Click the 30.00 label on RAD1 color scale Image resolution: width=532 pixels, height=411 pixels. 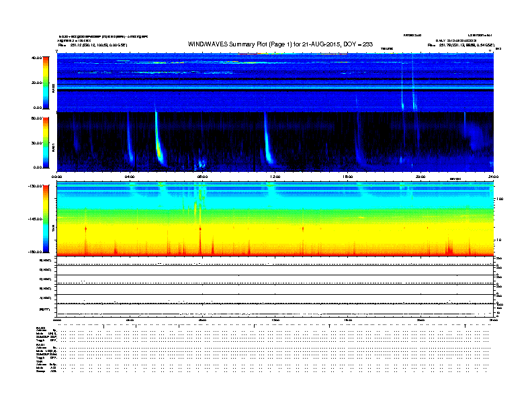pyautogui.click(x=37, y=143)
